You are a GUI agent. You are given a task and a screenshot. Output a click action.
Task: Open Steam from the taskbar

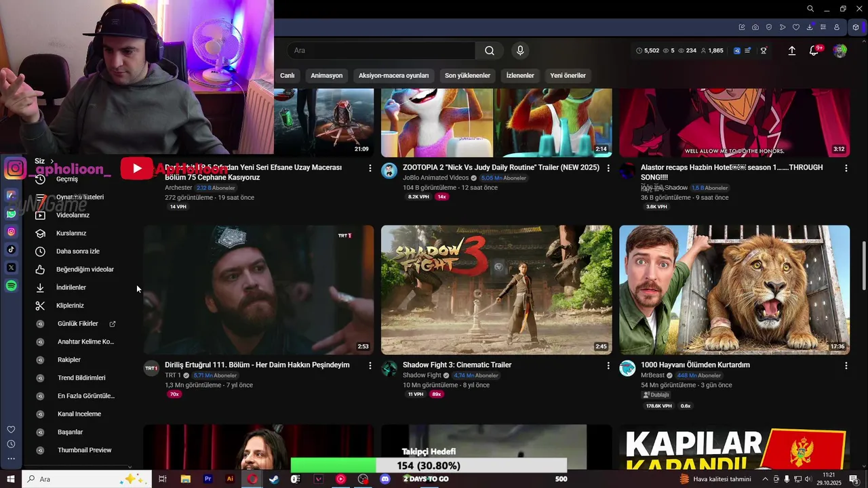pos(273,479)
